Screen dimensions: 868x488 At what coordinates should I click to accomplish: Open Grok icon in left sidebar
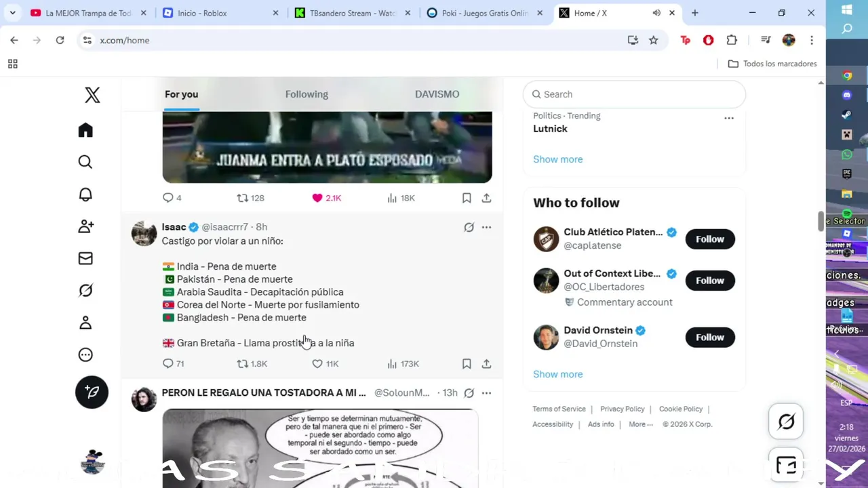[85, 291]
